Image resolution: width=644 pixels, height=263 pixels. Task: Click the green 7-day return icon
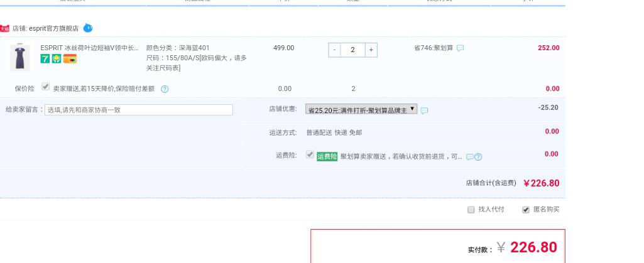[45, 58]
